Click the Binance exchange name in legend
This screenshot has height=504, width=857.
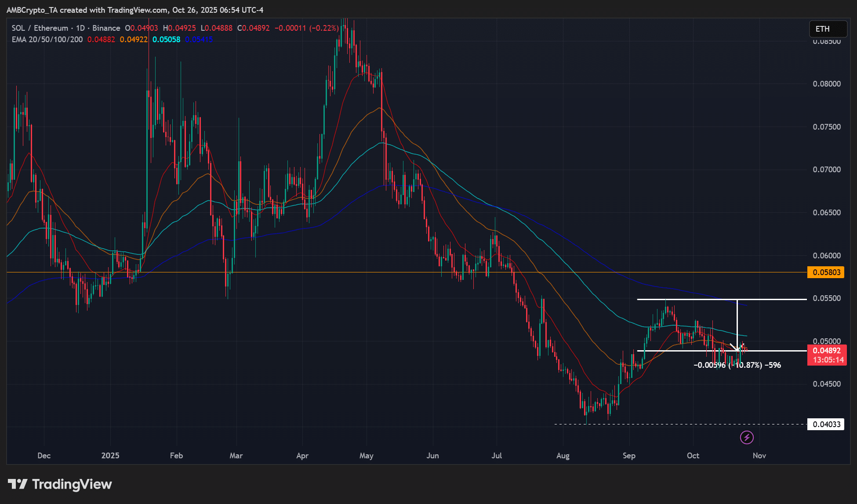pos(106,28)
